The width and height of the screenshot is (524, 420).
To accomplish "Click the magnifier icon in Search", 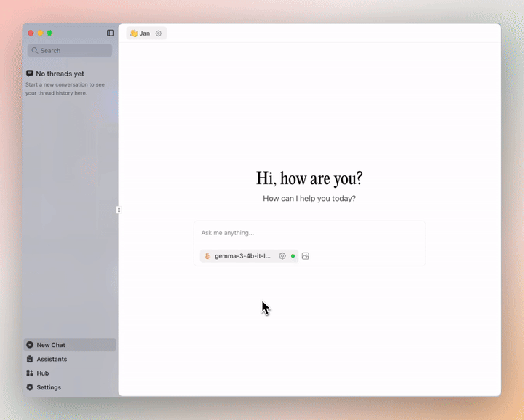I will 35,51.
